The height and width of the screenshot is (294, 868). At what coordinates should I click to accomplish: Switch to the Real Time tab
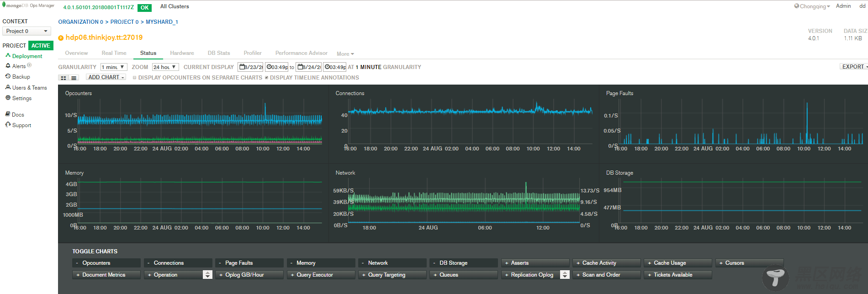click(x=114, y=53)
